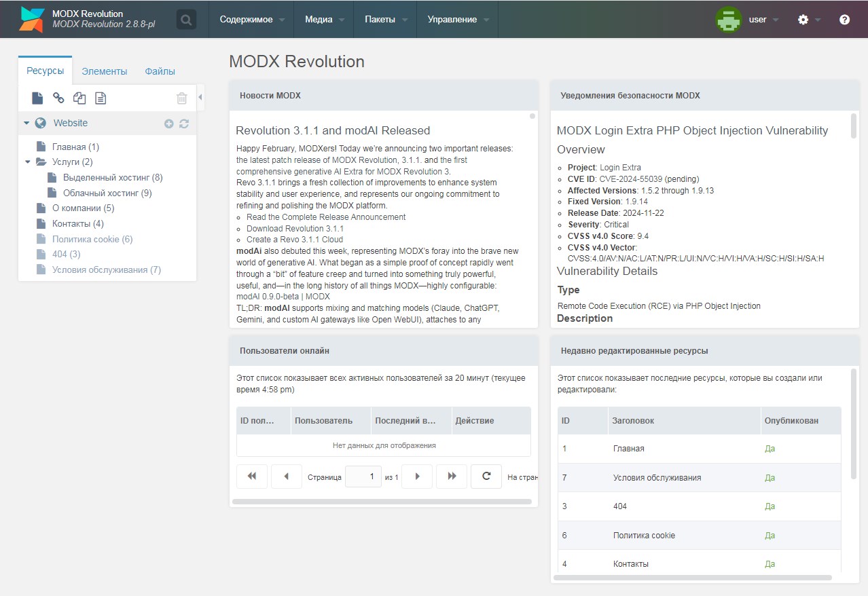The image size is (868, 596).
Task: Click the page number field in pager
Action: (363, 477)
